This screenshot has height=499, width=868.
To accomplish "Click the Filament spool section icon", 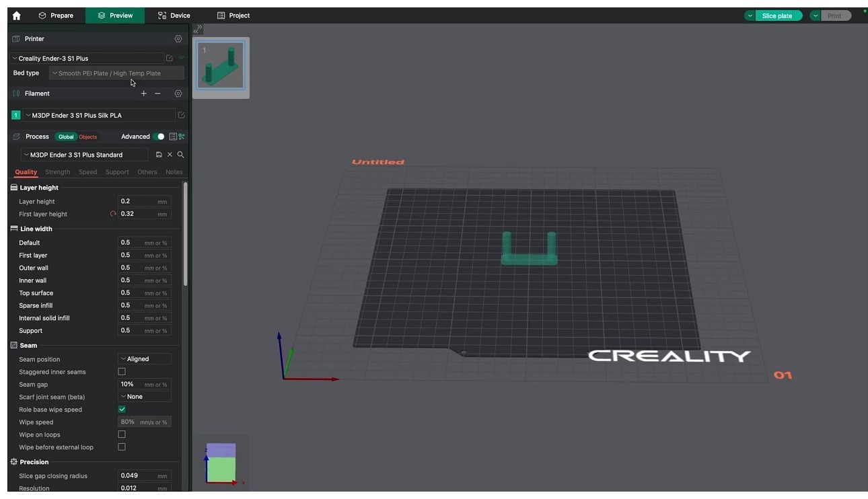I will pos(16,93).
